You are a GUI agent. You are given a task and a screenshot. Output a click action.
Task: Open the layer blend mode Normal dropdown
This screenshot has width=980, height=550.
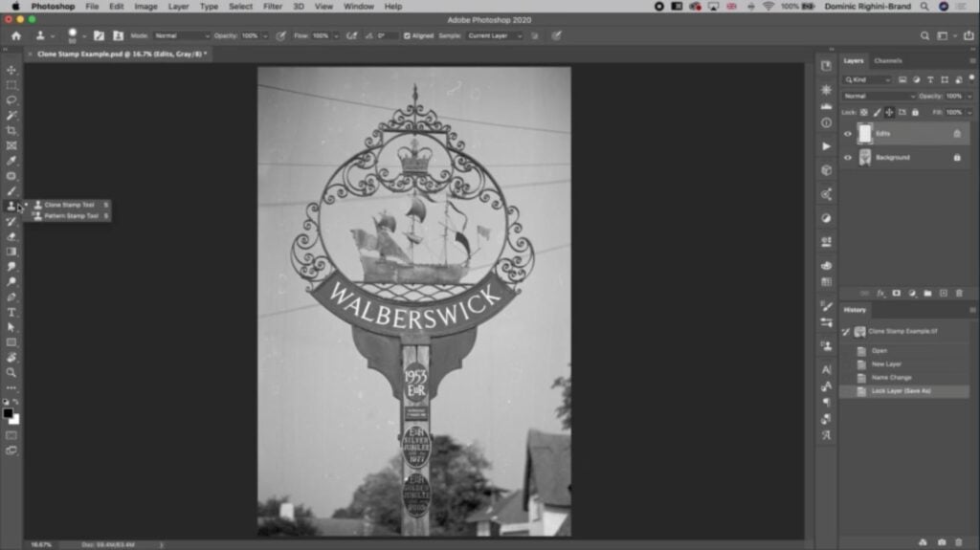(879, 97)
